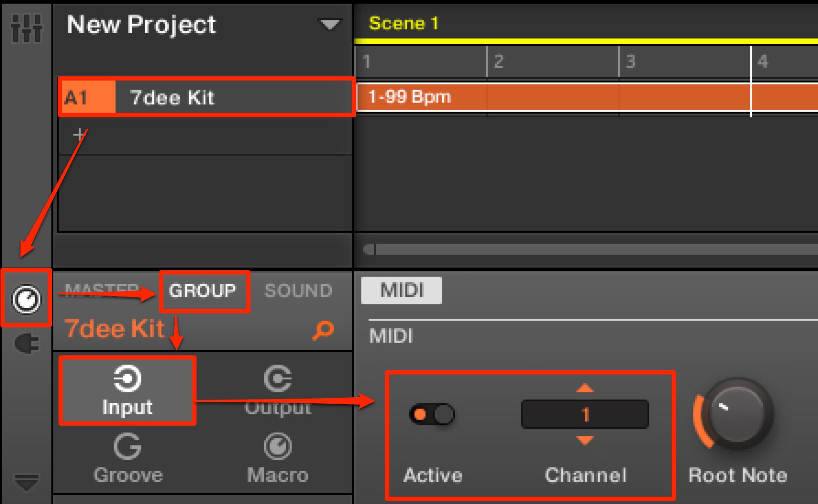Open Macro properties page

(x=277, y=459)
